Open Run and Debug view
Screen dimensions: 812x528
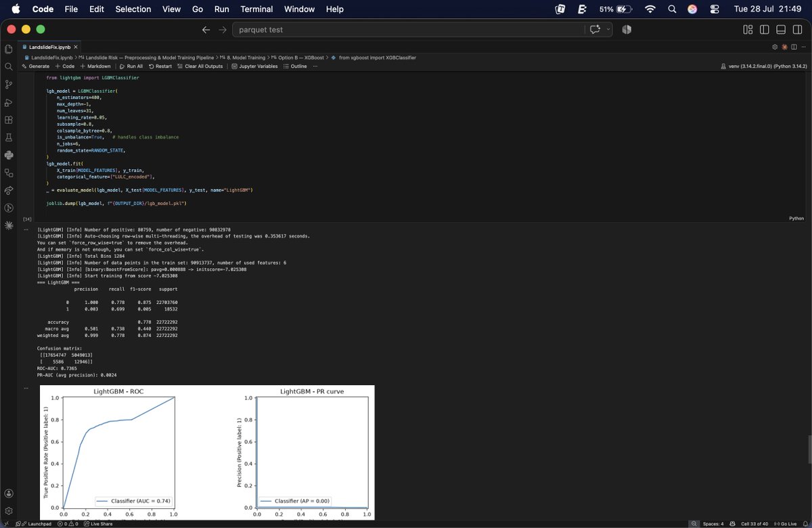coord(9,102)
